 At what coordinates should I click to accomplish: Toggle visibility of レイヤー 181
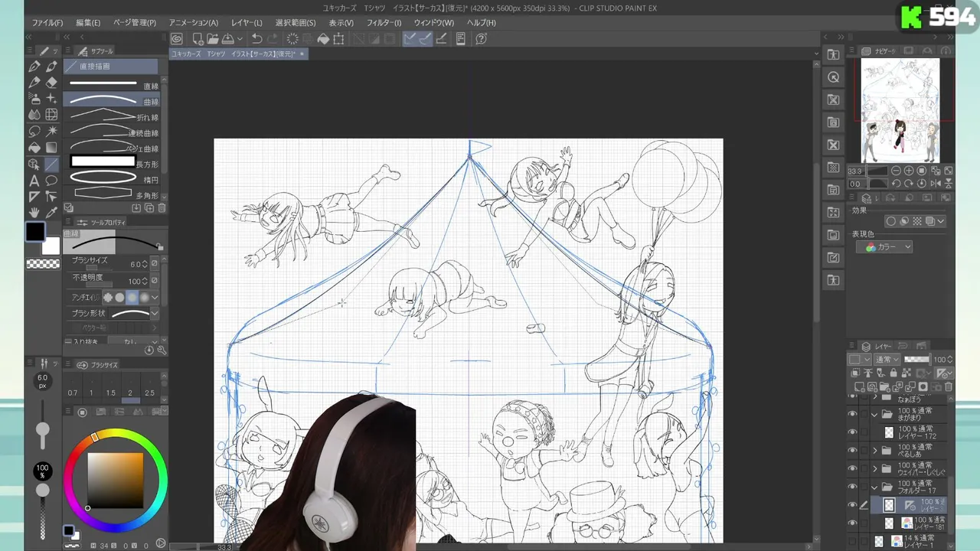pos(852,523)
